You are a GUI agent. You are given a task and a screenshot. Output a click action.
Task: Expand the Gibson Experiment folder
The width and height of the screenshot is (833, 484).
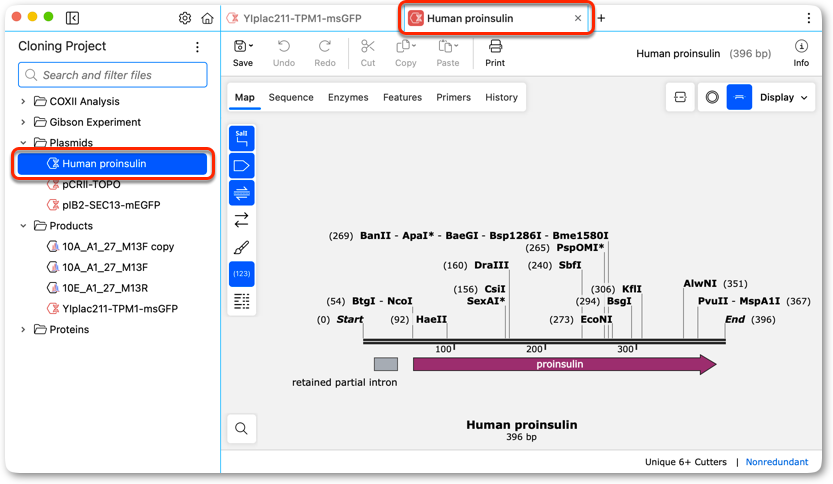click(x=23, y=122)
